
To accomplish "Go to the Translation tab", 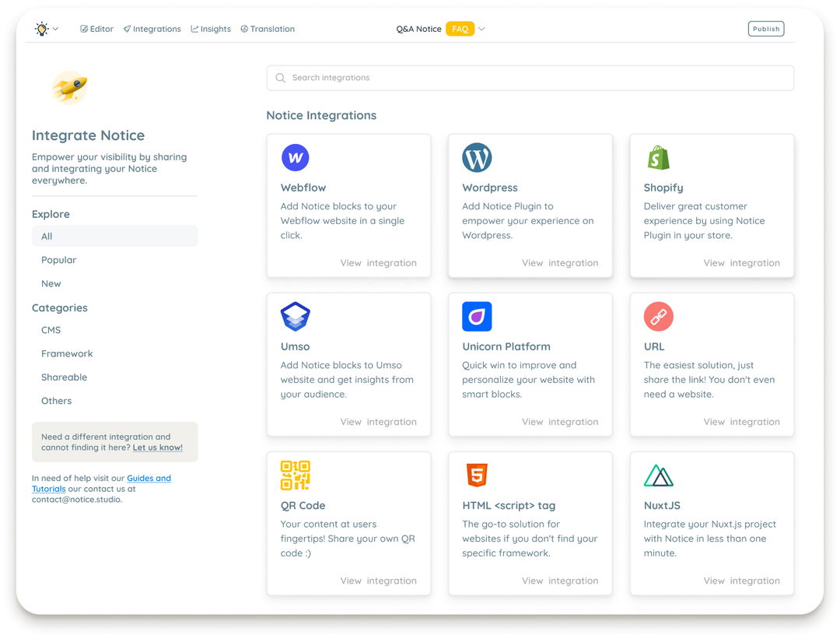I will pyautogui.click(x=268, y=29).
